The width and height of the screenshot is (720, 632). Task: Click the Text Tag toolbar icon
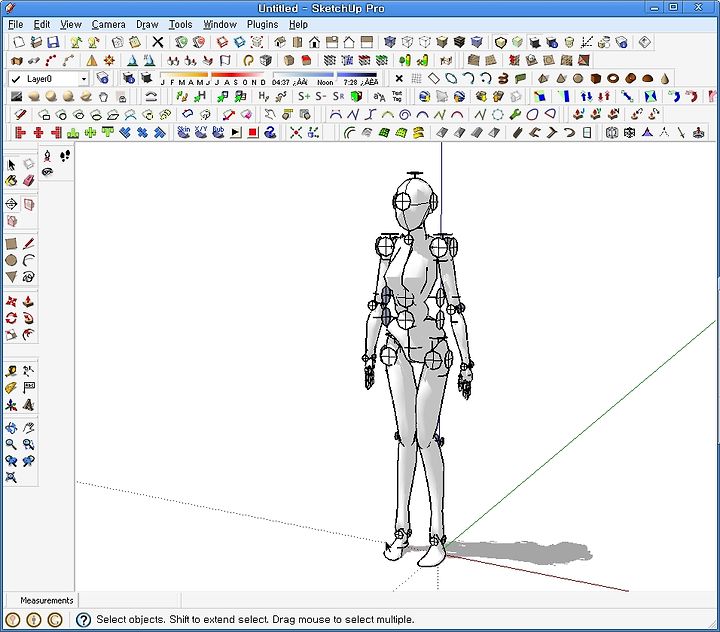[x=397, y=96]
